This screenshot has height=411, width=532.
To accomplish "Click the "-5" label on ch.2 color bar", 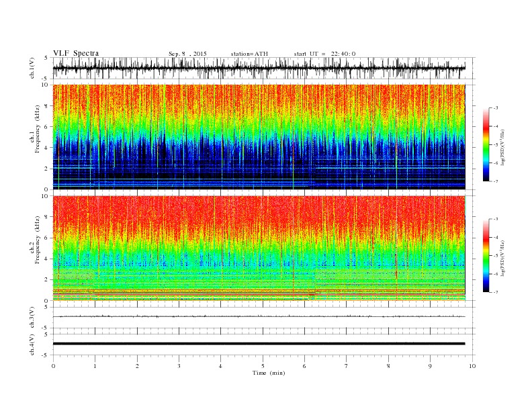I will (496, 256).
